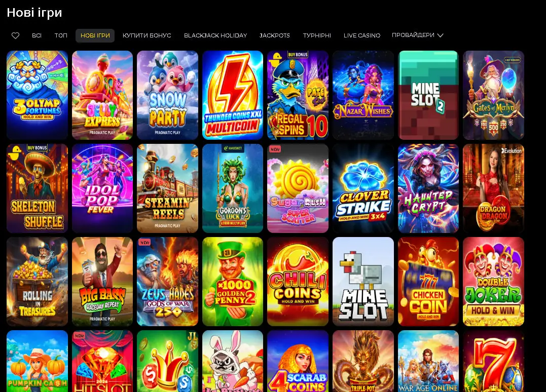
Task: Launch the Chili Coins game
Action: click(298, 282)
